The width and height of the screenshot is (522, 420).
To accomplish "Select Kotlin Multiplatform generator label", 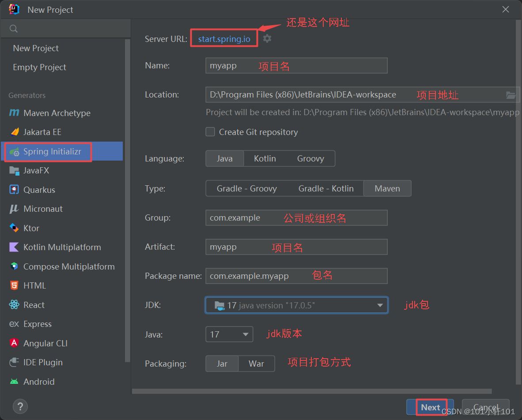I will (x=62, y=247).
